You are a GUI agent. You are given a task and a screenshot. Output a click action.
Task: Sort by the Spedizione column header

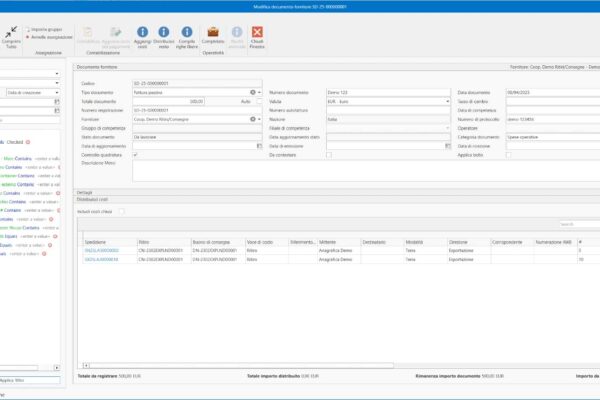click(110, 242)
